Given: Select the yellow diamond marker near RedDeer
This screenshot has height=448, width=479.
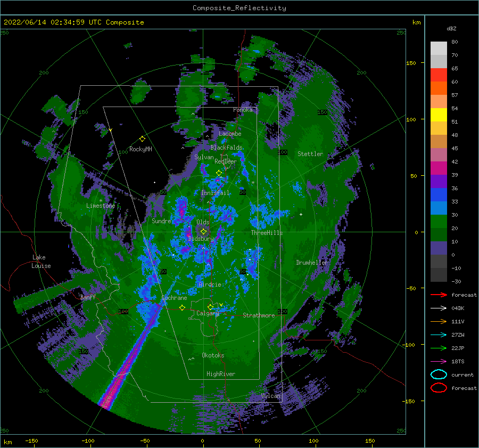Looking at the screenshot, I should tap(219, 173).
